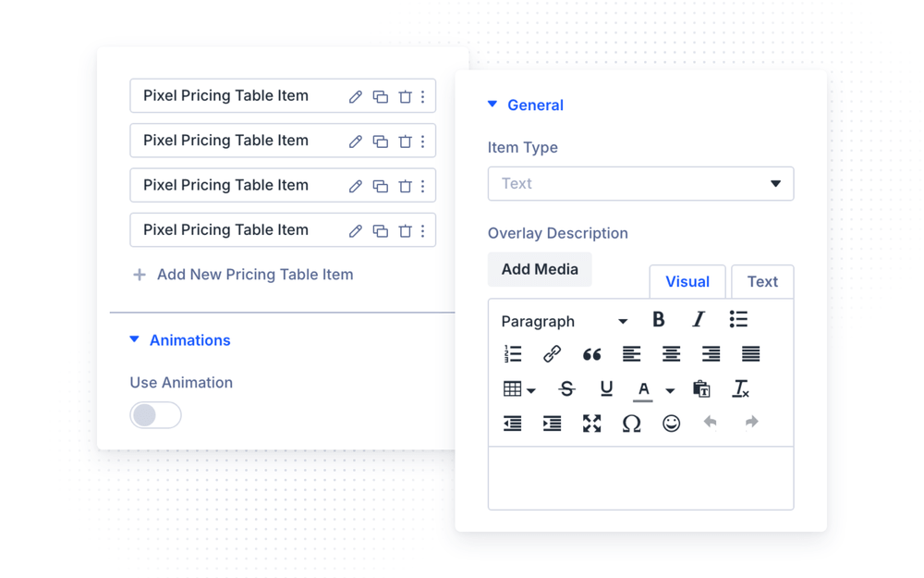Insert a link with the chain icon
This screenshot has height=578, width=924.
click(x=553, y=354)
